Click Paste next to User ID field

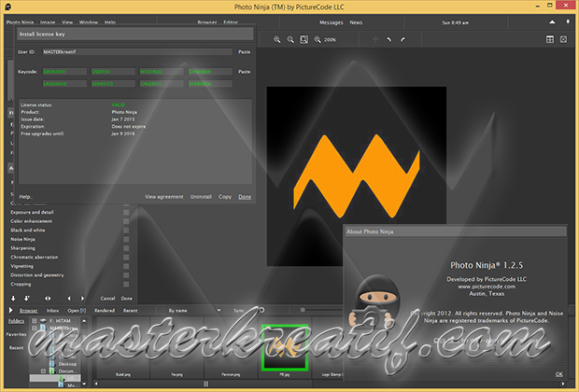pyautogui.click(x=244, y=52)
